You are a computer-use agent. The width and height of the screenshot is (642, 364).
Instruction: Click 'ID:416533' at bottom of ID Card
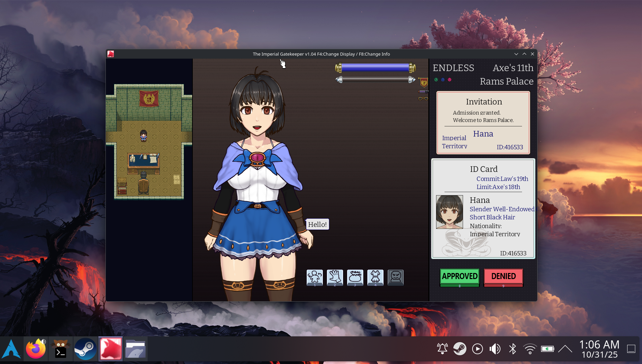point(513,253)
